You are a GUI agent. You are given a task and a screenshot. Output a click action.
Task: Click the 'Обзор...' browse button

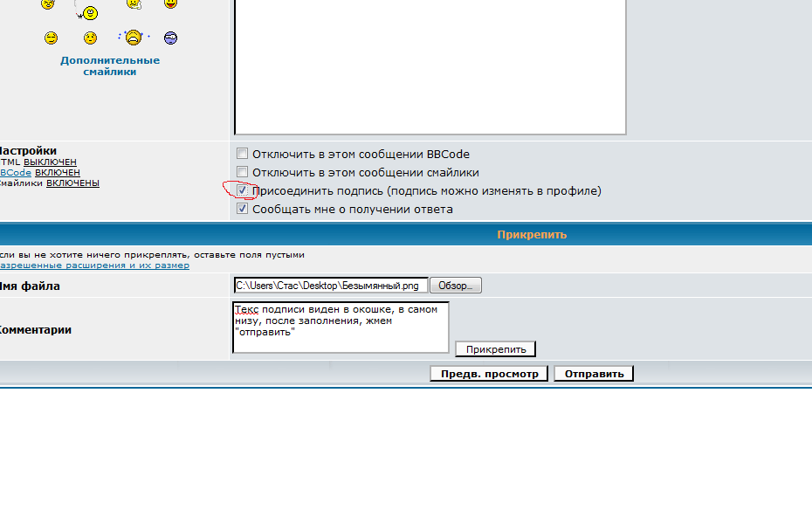[457, 286]
